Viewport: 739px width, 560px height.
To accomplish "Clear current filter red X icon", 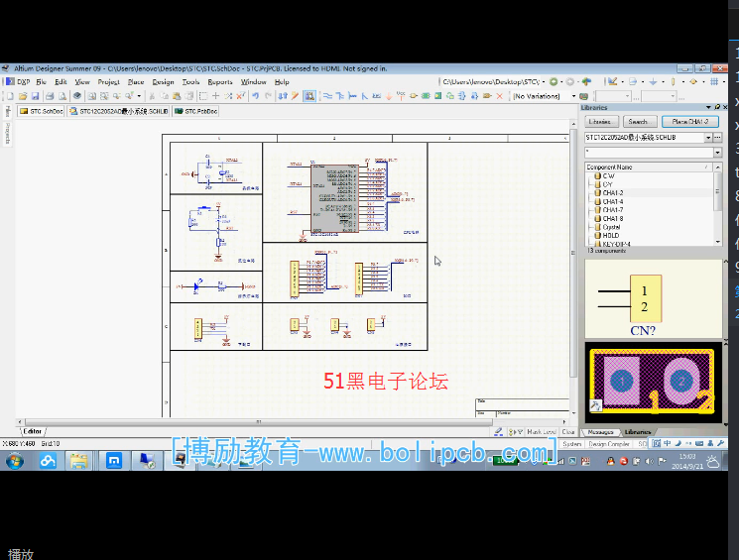I will (x=240, y=96).
